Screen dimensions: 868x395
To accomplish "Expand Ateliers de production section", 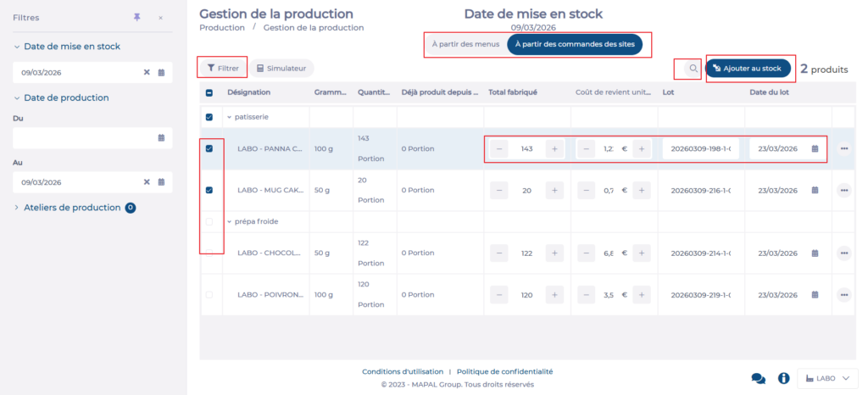I will (17, 208).
